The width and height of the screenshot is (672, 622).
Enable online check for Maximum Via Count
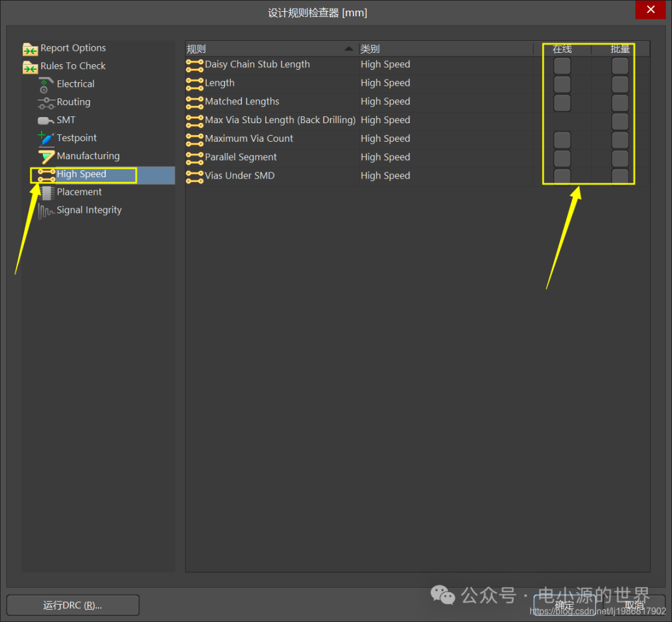coord(562,140)
